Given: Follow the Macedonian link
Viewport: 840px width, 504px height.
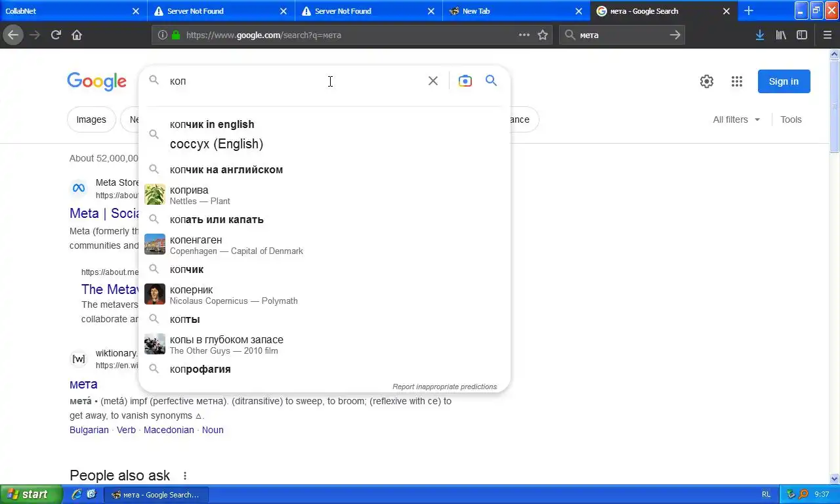Looking at the screenshot, I should 169,430.
